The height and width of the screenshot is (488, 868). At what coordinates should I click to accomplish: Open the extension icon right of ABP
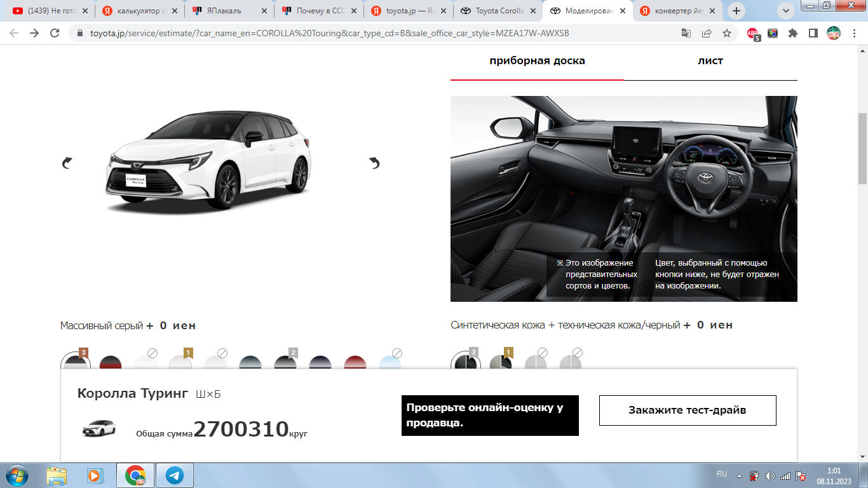[x=773, y=33]
